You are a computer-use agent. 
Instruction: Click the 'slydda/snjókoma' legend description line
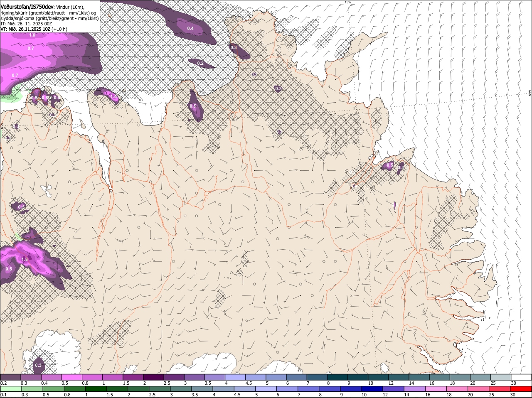(x=49, y=18)
